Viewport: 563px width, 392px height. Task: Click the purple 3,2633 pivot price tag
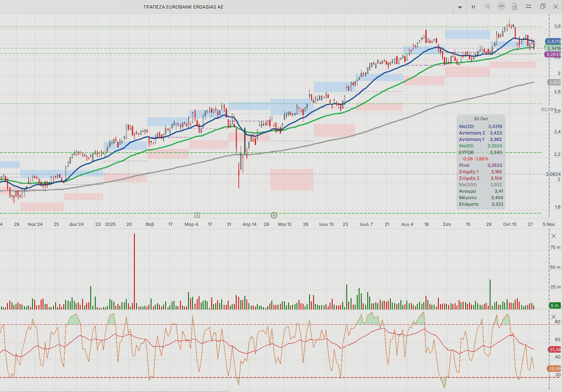pyautogui.click(x=553, y=54)
